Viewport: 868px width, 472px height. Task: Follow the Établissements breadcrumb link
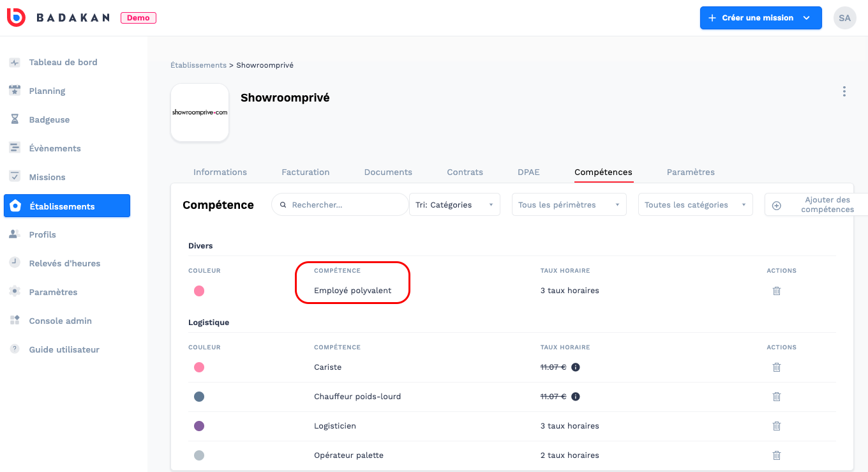pyautogui.click(x=198, y=65)
